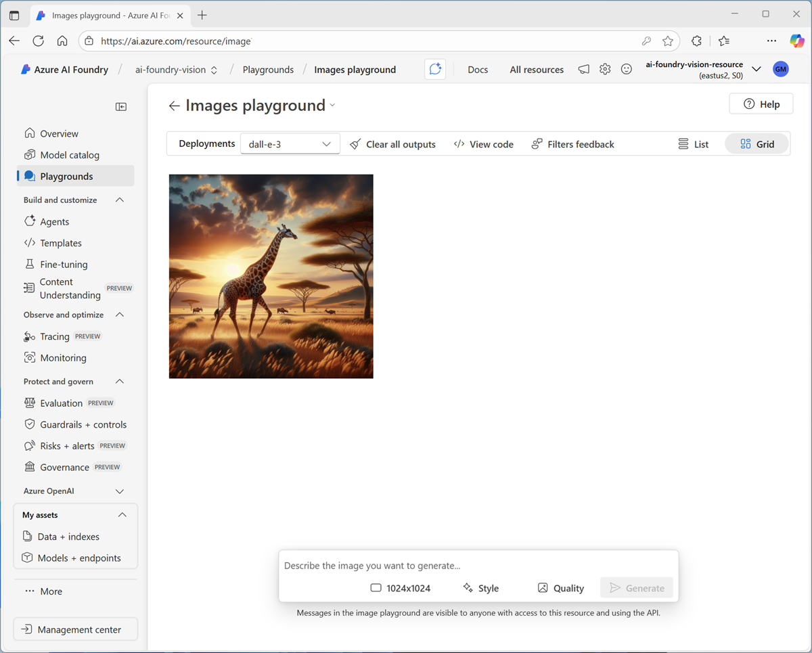Go back using arrow beside Images playground
812x653 pixels.
tap(175, 106)
